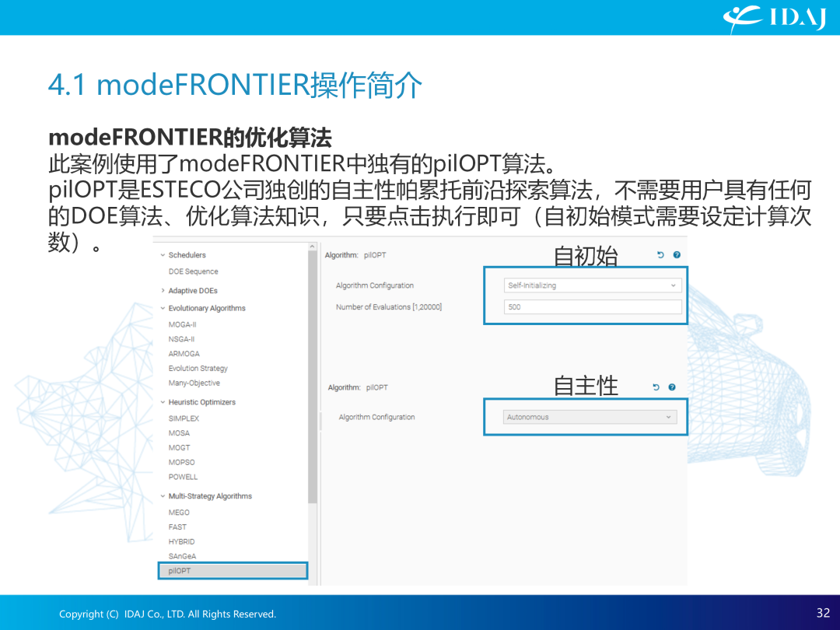The width and height of the screenshot is (840, 630).
Task: Open help icon beside lower pilOPT algorithm
Action: 672,387
